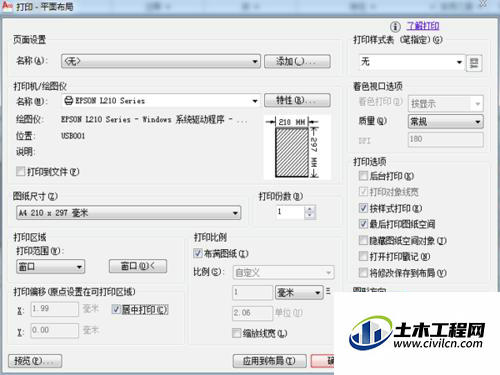Click the partially hidden OK button

[x=323, y=361]
